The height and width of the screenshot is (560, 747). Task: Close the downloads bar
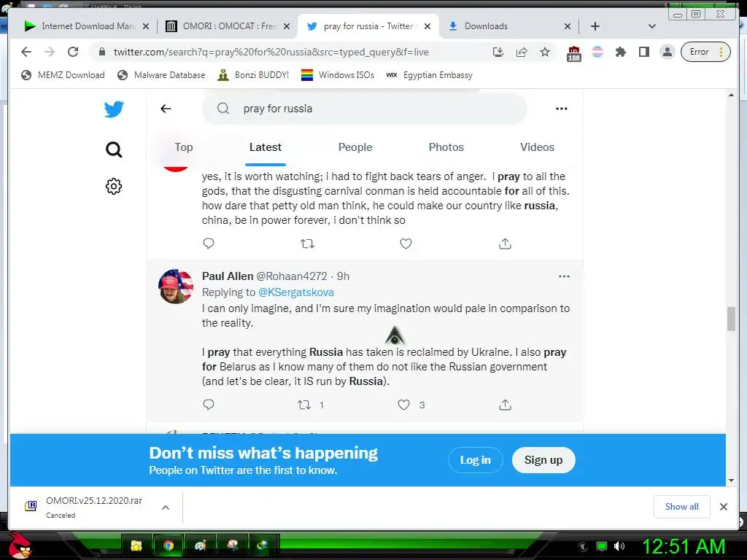point(723,507)
